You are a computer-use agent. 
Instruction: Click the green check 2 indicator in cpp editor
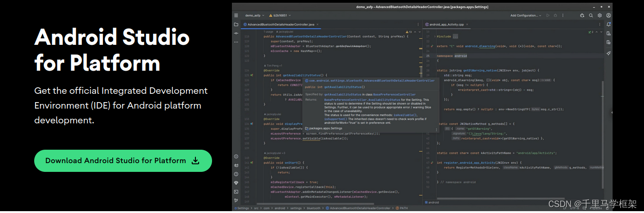(590, 32)
